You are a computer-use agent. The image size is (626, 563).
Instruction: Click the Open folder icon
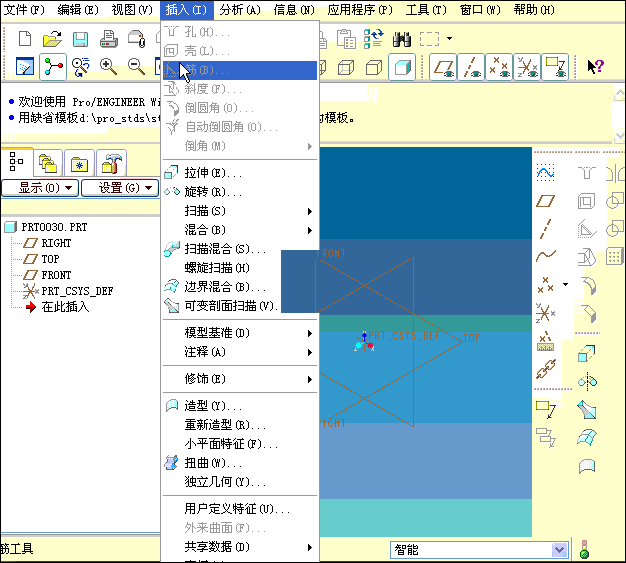click(x=52, y=39)
